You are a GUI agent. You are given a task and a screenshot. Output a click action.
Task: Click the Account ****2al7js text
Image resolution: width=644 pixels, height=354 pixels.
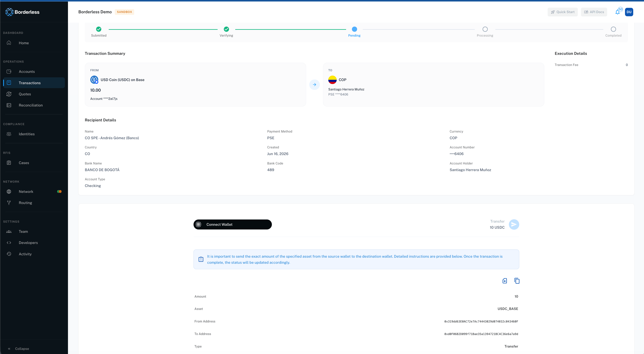(104, 99)
